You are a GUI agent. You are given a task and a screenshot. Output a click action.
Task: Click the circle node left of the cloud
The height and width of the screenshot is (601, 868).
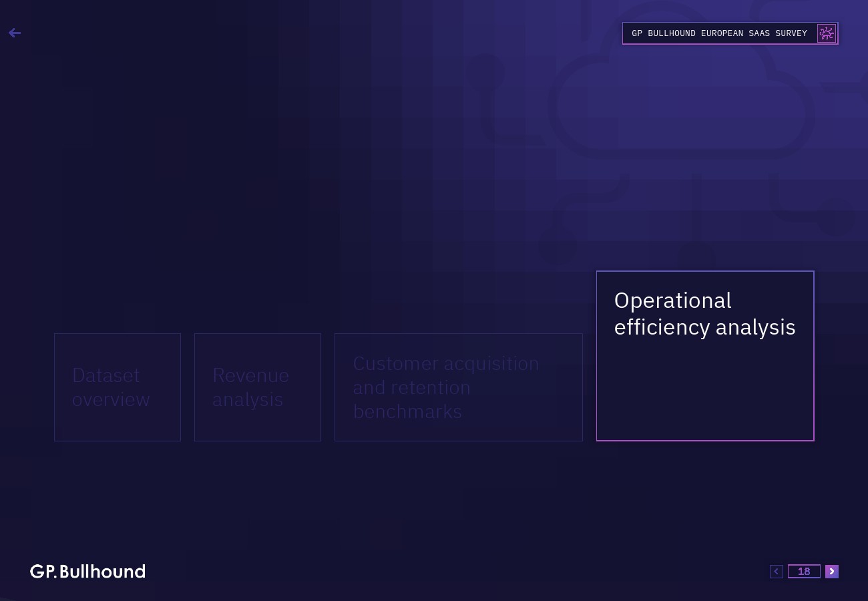(485, 70)
